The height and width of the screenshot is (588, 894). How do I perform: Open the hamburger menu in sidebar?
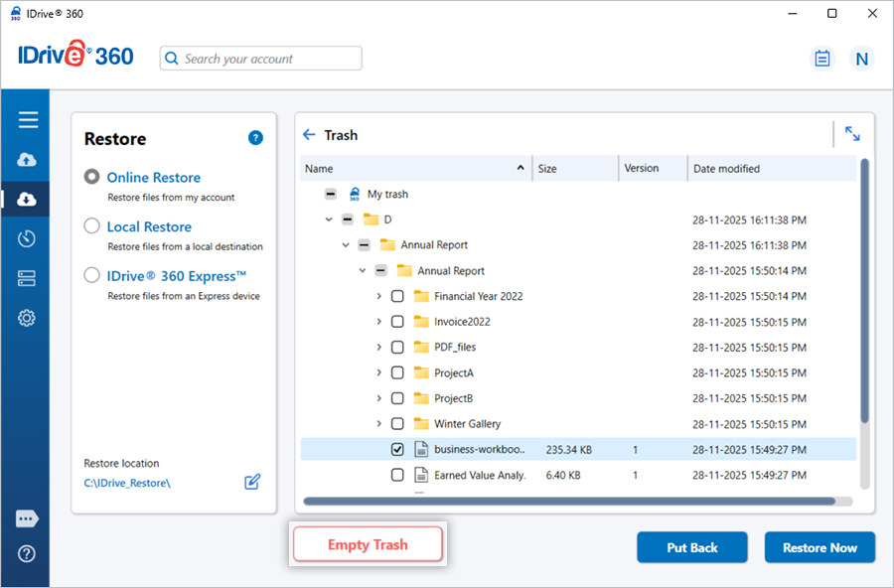tap(28, 120)
